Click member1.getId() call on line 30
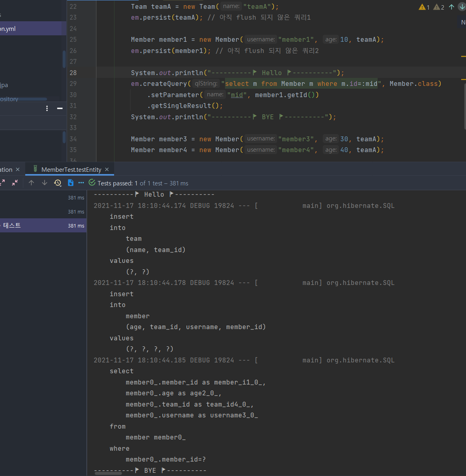 [287, 95]
